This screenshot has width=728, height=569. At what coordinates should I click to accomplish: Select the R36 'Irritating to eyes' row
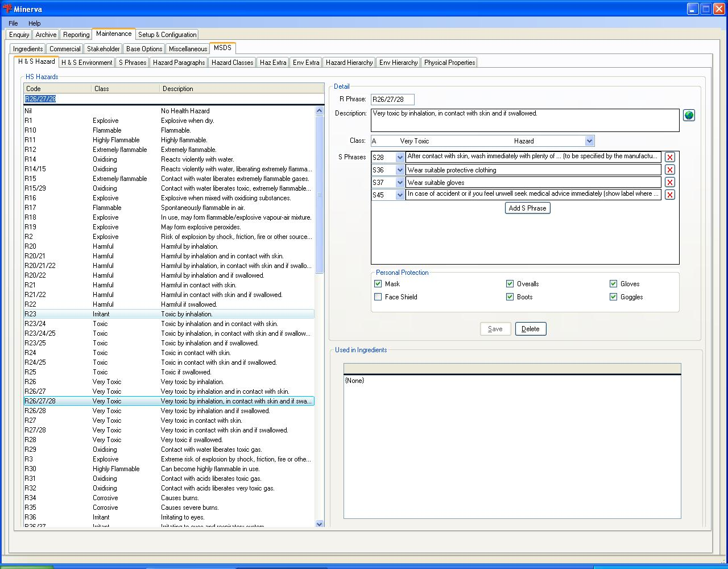point(169,517)
